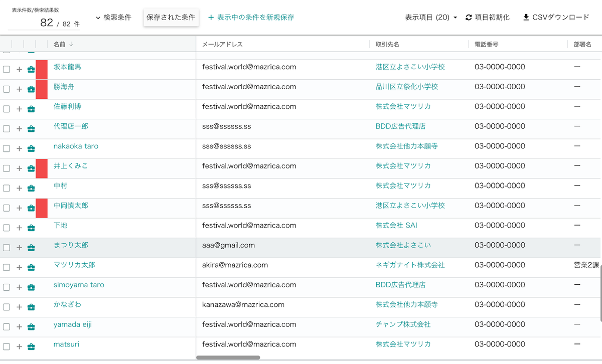Select the checkbox for まつり太郎 row

click(x=7, y=248)
